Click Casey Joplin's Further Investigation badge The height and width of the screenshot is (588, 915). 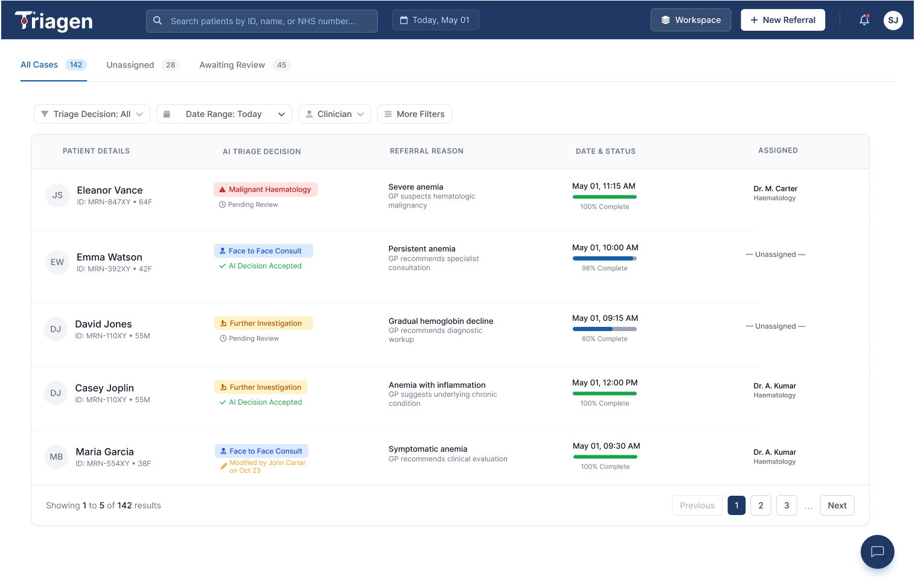(x=261, y=387)
